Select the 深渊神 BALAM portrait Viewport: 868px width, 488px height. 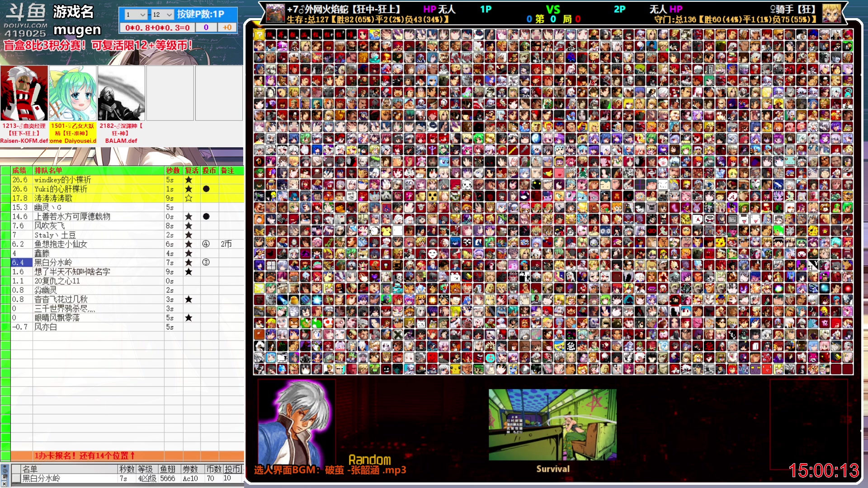click(122, 93)
